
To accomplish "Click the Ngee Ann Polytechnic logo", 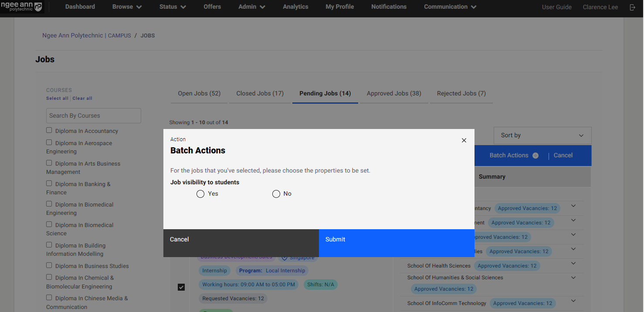I will coord(22,7).
